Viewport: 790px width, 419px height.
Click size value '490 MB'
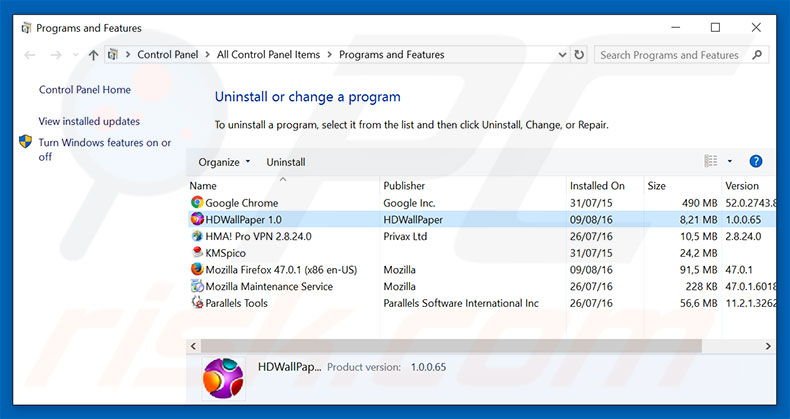(700, 203)
